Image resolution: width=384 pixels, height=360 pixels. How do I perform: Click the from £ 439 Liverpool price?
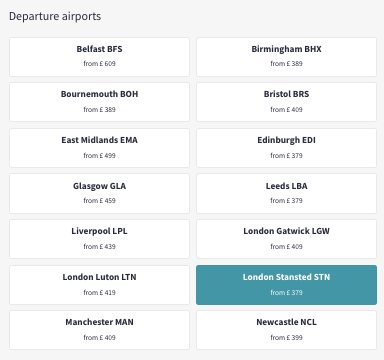click(99, 247)
